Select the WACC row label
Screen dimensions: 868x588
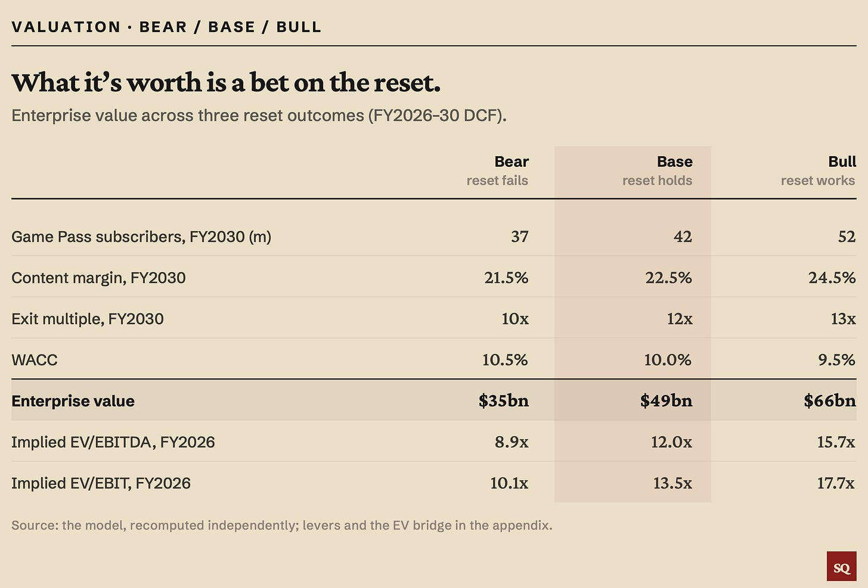35,360
